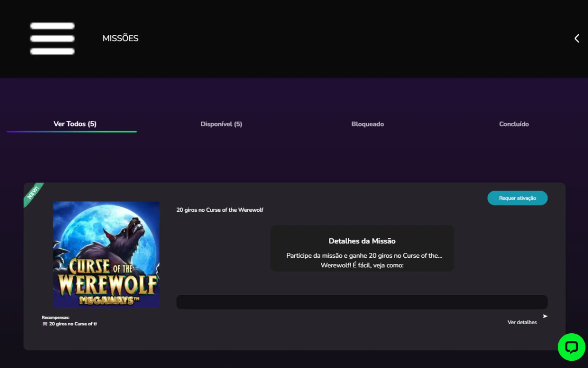Click the back chevron arrow
588x368 pixels.
pos(577,38)
